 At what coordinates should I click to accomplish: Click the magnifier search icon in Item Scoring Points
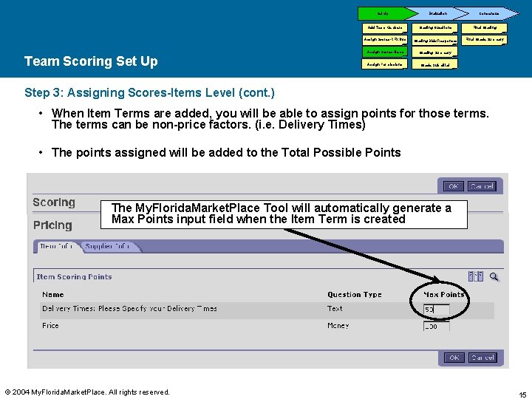494,276
